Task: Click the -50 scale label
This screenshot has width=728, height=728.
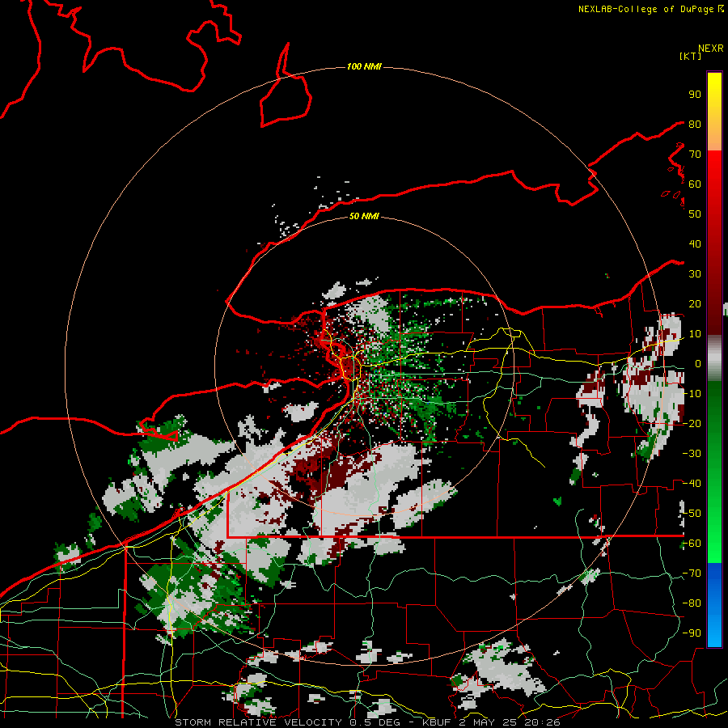Action: point(692,514)
